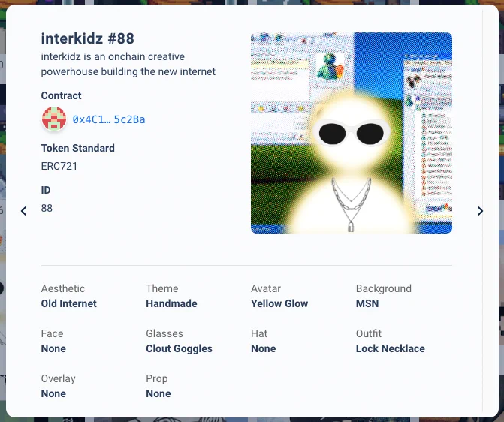Click the None value under Face
504x422 pixels.
(53, 348)
